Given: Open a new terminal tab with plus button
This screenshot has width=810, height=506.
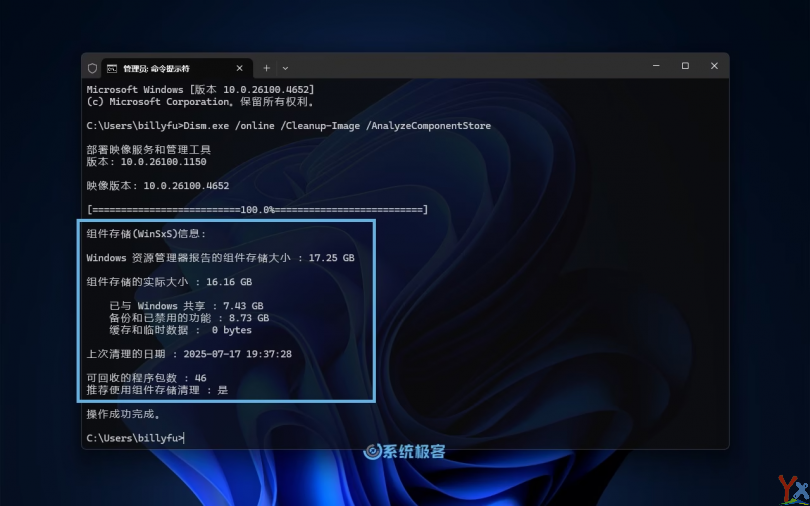Looking at the screenshot, I should pyautogui.click(x=267, y=67).
